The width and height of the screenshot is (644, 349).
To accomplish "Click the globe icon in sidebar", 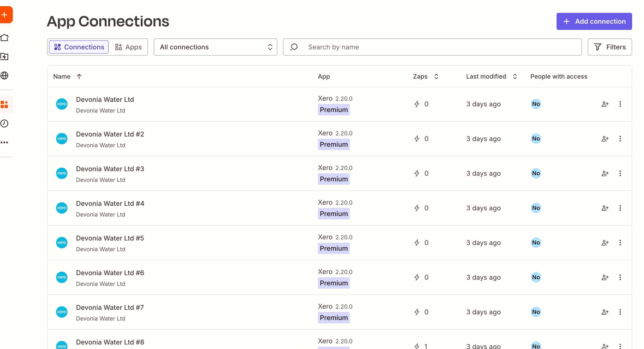I will point(5,75).
